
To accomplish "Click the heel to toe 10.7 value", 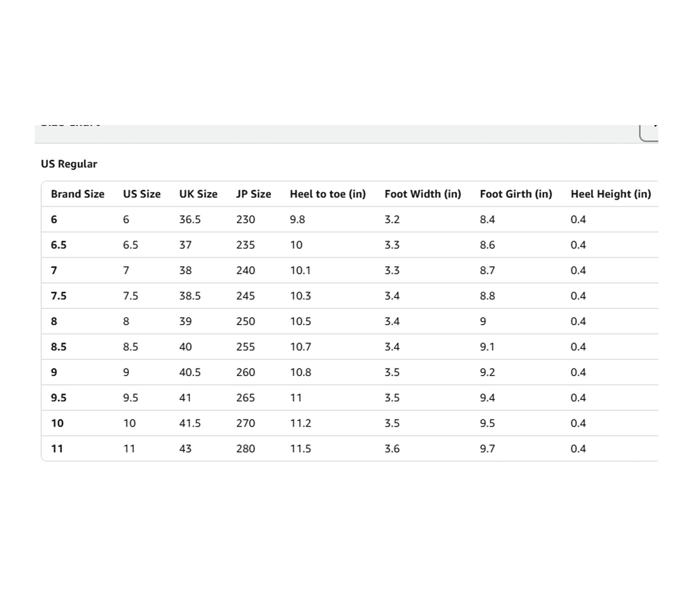I will tap(300, 347).
